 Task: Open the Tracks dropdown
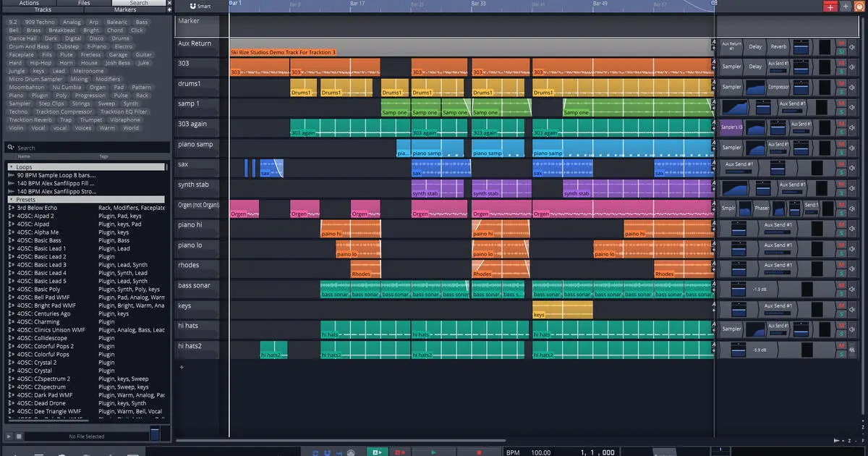(x=43, y=10)
